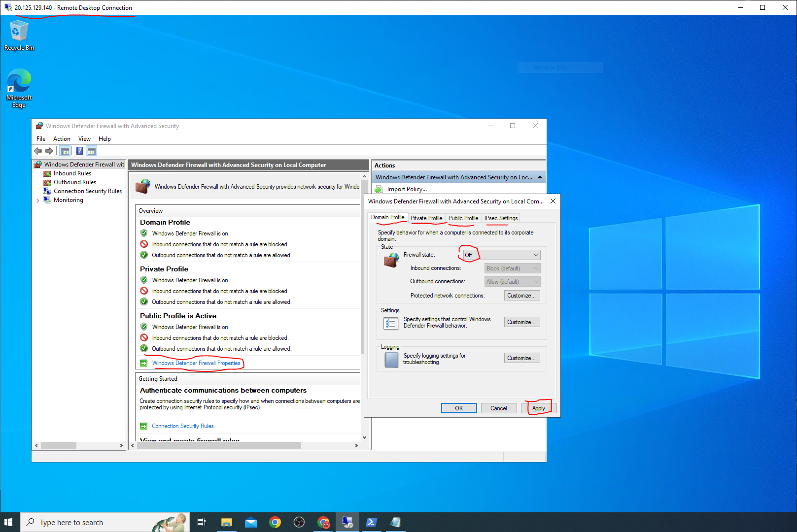Collapse the Actions section header arrow
The height and width of the screenshot is (532, 797).
(540, 177)
